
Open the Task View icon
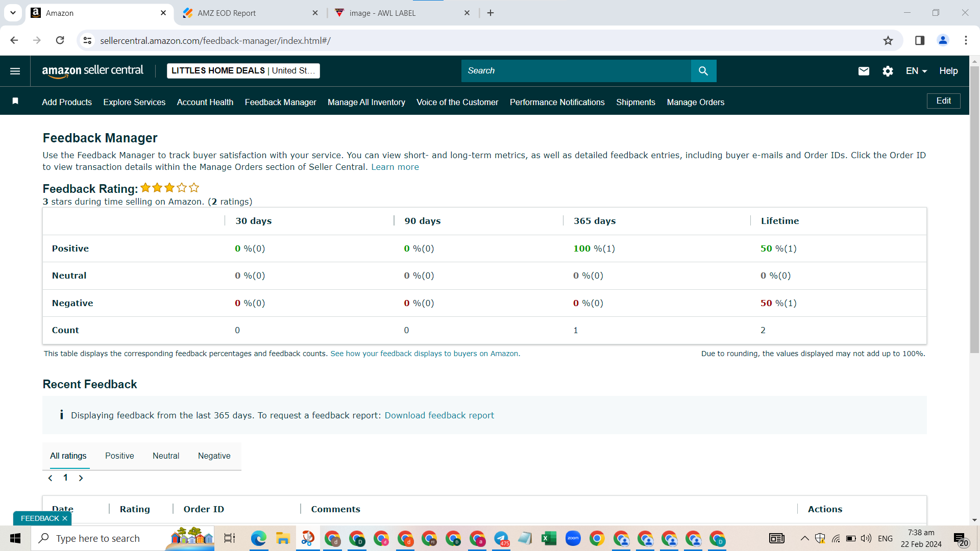click(x=230, y=538)
